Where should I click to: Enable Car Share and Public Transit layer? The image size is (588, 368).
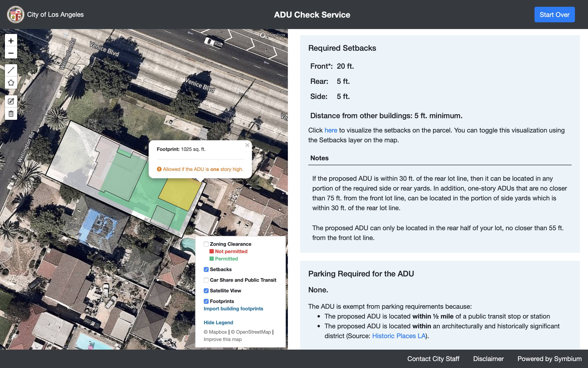(x=206, y=280)
